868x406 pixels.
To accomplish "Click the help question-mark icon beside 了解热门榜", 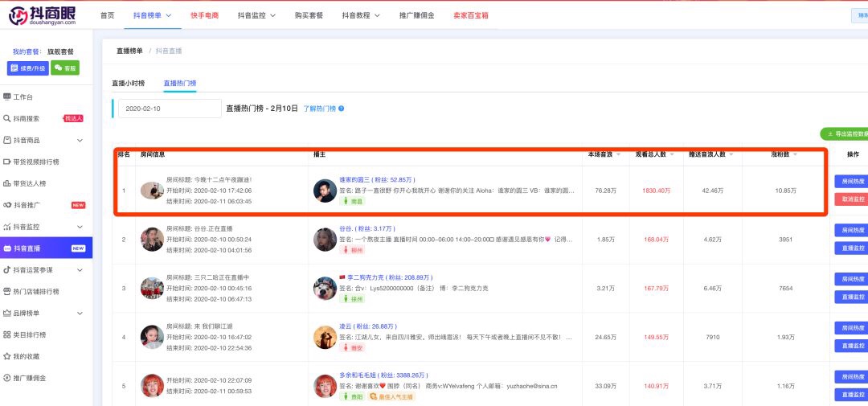I will [341, 109].
